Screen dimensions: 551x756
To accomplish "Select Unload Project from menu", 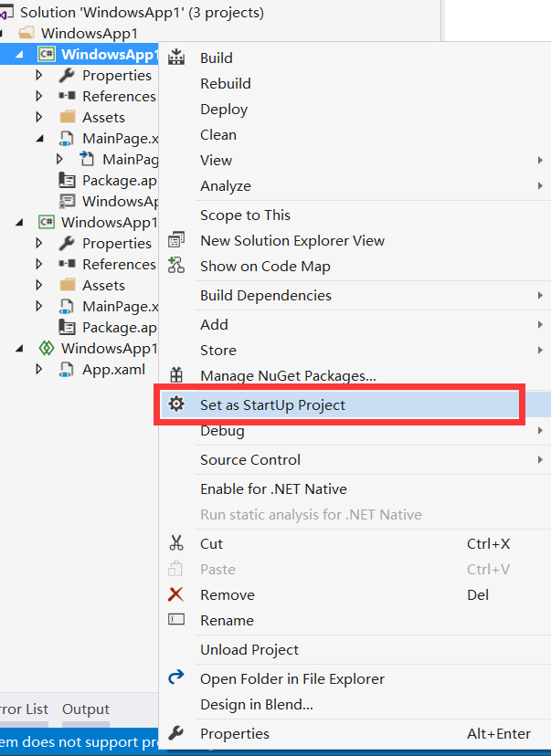I will [x=249, y=649].
